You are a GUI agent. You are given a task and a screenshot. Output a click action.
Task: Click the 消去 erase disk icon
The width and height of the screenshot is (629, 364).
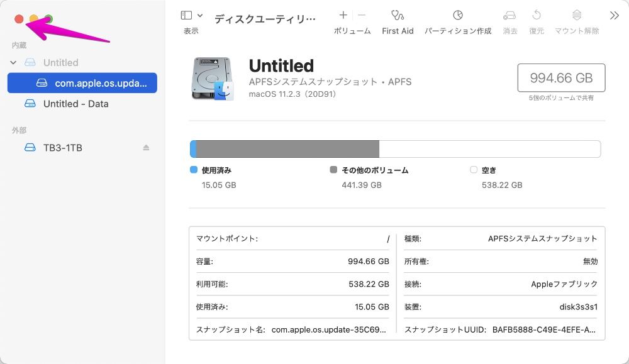coord(509,15)
